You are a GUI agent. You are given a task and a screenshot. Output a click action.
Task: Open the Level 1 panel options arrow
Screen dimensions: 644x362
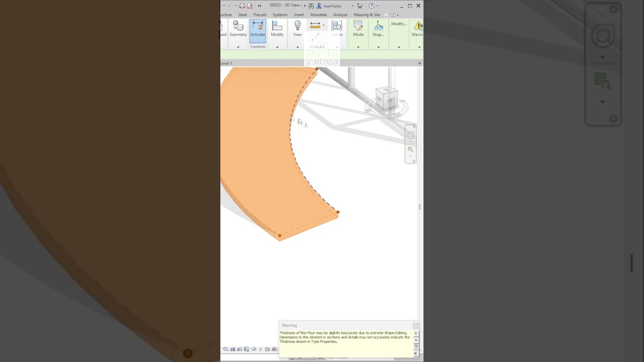(420, 63)
